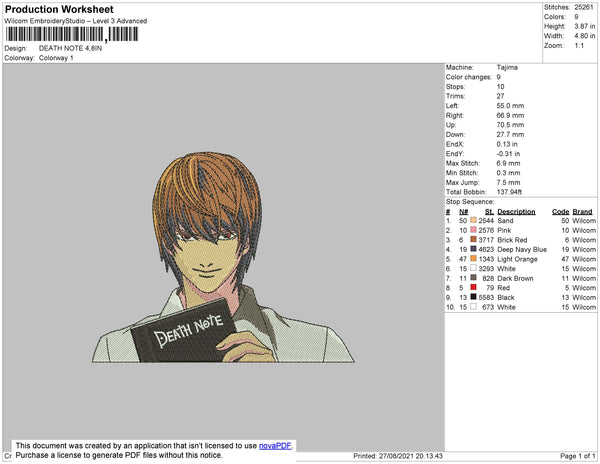Image resolution: width=600 pixels, height=464 pixels.
Task: Click the white swatch in row 6
Action: click(473, 268)
